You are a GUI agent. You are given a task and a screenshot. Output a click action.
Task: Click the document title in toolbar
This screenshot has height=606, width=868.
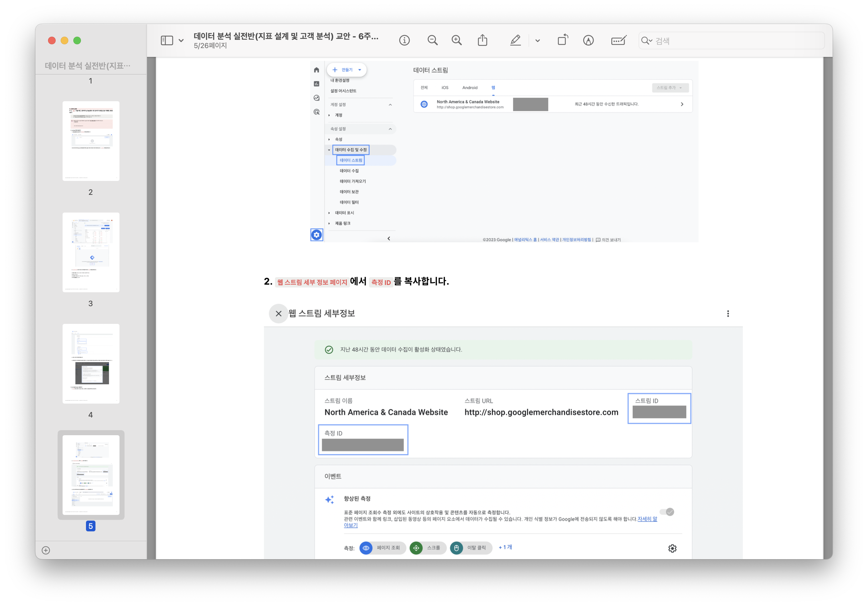point(286,36)
